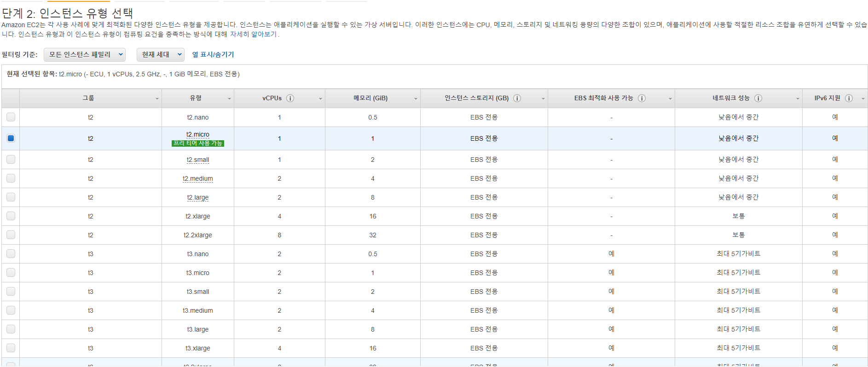Click the t3.nano type cell
Viewport: 868px width, 367px height.
(198, 254)
